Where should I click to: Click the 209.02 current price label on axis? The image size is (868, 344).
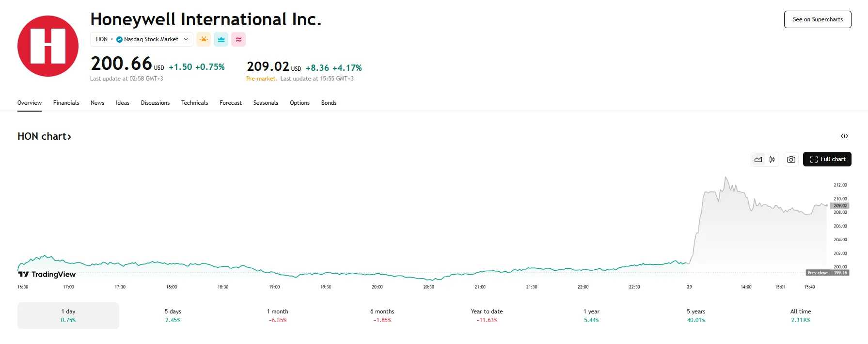click(x=840, y=206)
